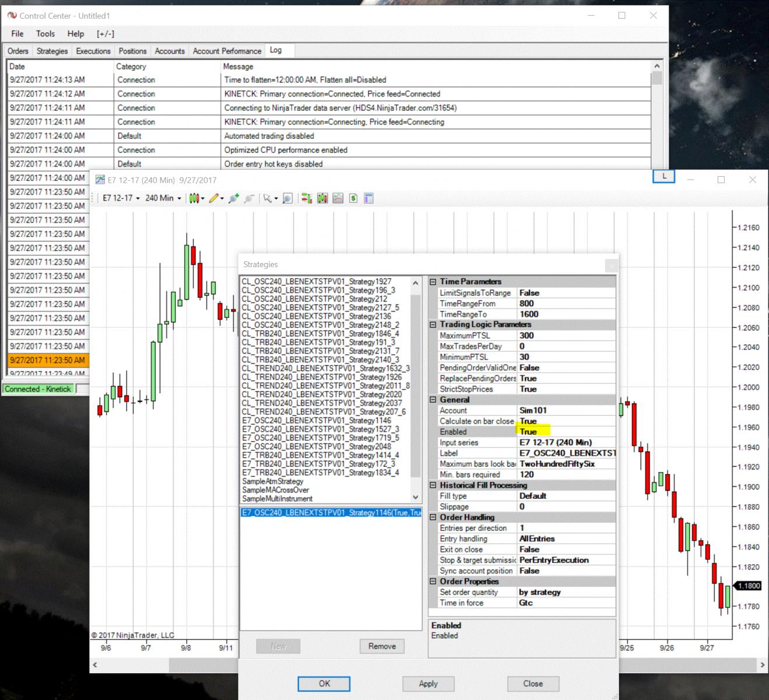The image size is (769, 700).
Task: Open the Chart Trader toolbar icon
Action: point(307,198)
